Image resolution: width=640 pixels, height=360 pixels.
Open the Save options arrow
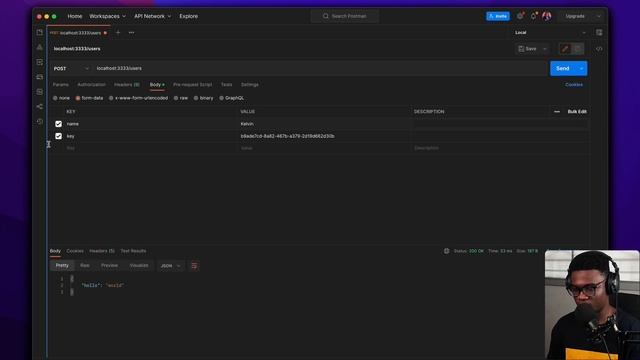544,49
